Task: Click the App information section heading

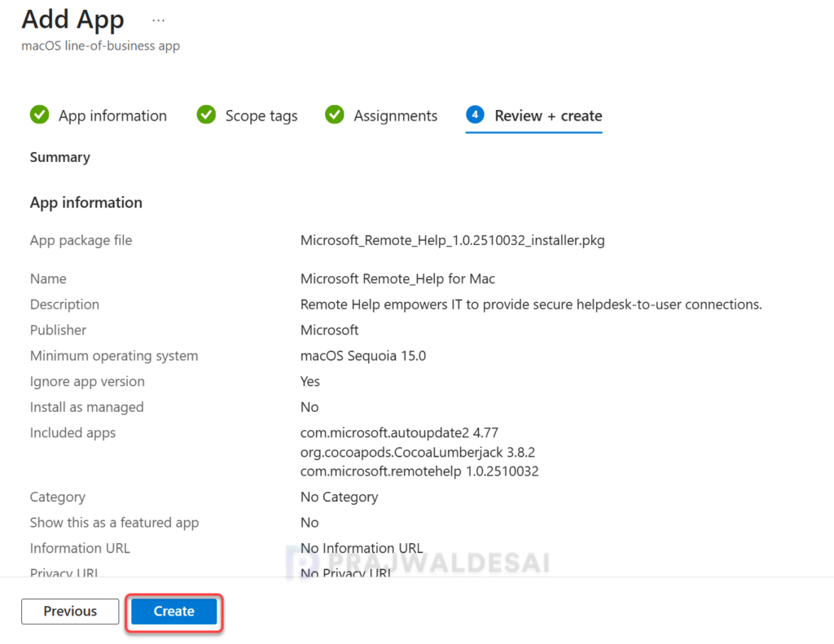Action: point(86,203)
